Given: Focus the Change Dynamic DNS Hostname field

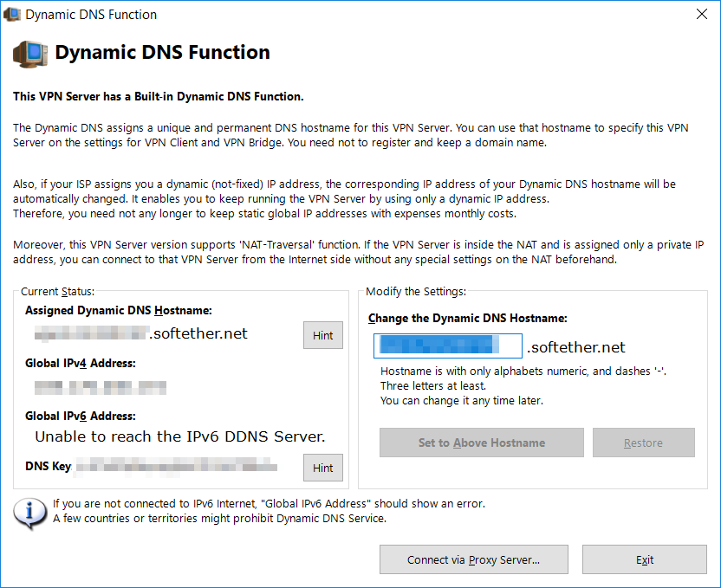Looking at the screenshot, I should point(448,346).
